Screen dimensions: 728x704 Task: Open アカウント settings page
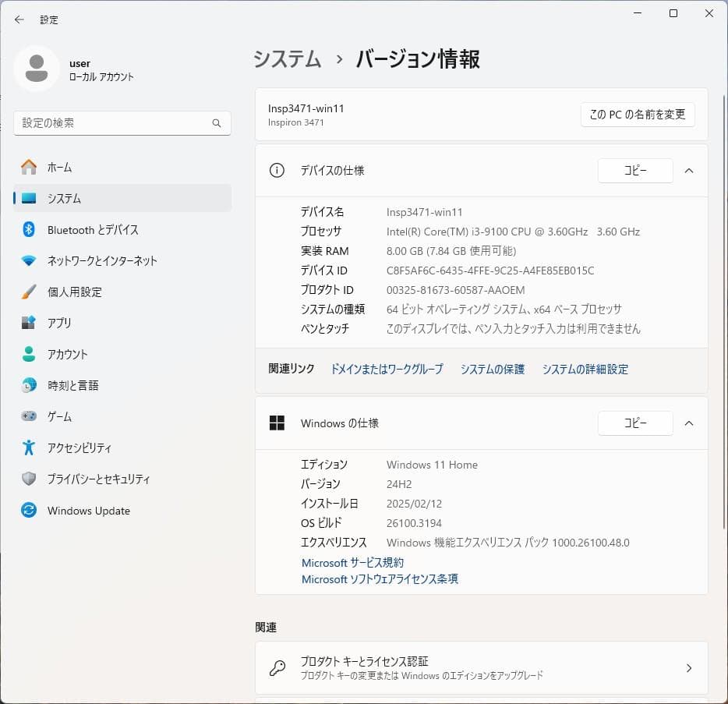coord(122,354)
